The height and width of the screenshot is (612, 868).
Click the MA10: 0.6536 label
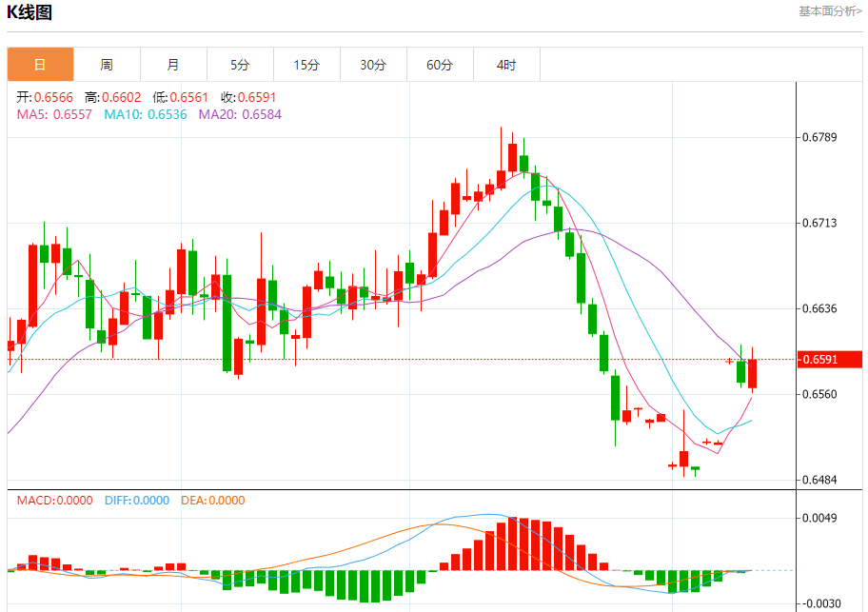pyautogui.click(x=146, y=114)
